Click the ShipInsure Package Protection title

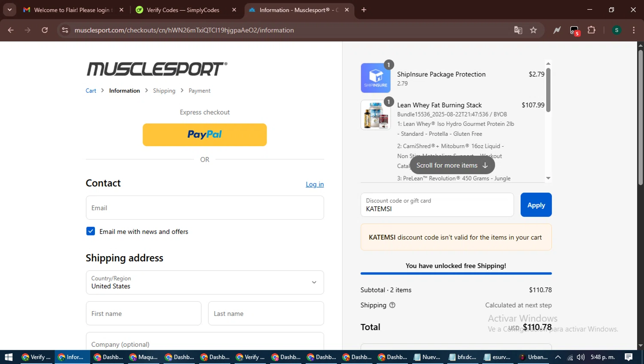tap(441, 74)
